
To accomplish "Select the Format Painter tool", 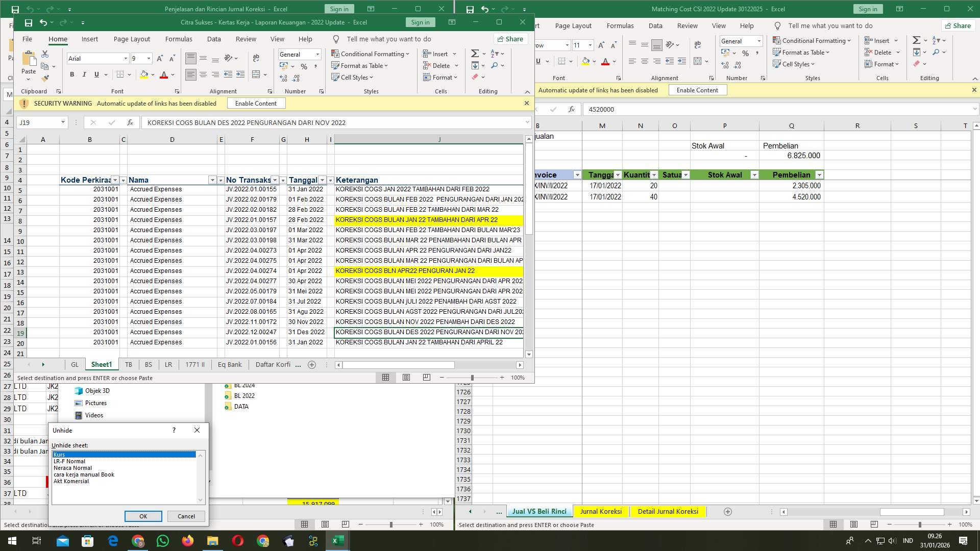I will (45, 78).
